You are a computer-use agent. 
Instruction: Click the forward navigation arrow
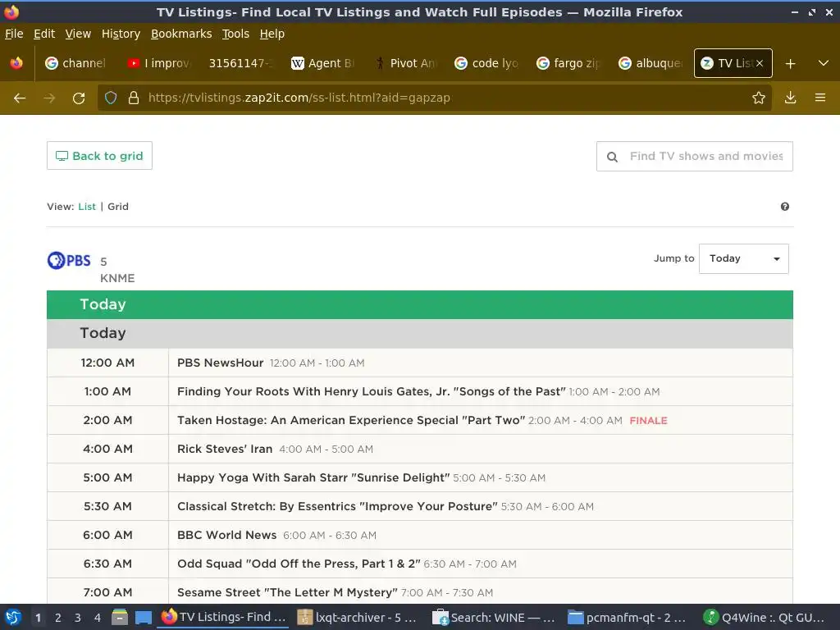(49, 98)
